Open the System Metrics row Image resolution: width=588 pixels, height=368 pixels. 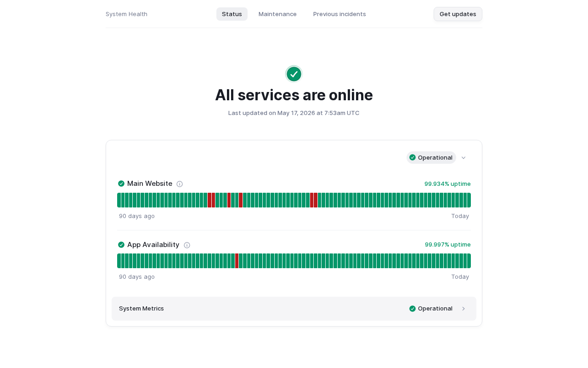[x=294, y=309]
